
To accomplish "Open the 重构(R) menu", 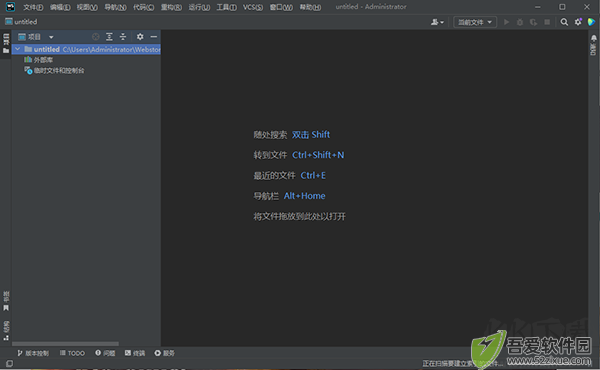I will point(171,7).
